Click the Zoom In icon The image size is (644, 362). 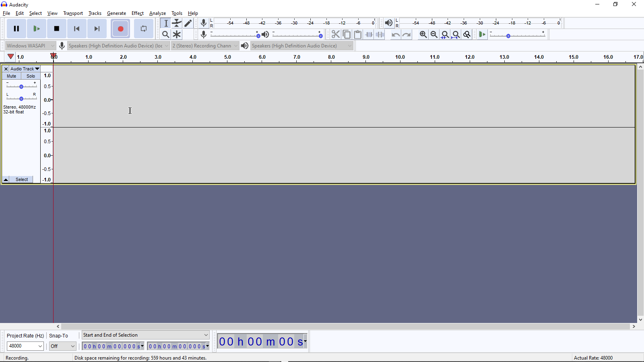pyautogui.click(x=423, y=35)
